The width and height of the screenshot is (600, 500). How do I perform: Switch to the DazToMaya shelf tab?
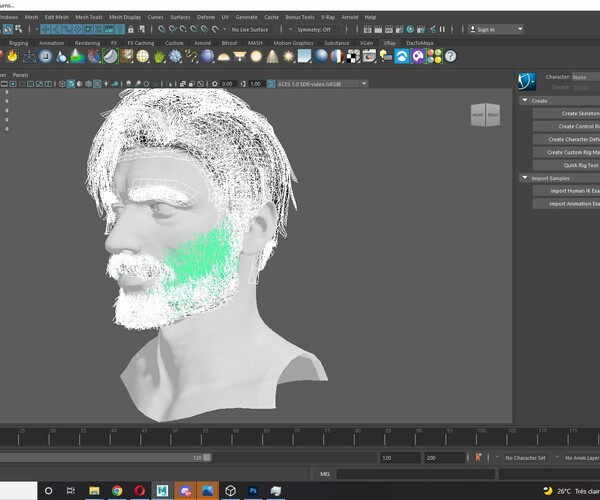(420, 43)
